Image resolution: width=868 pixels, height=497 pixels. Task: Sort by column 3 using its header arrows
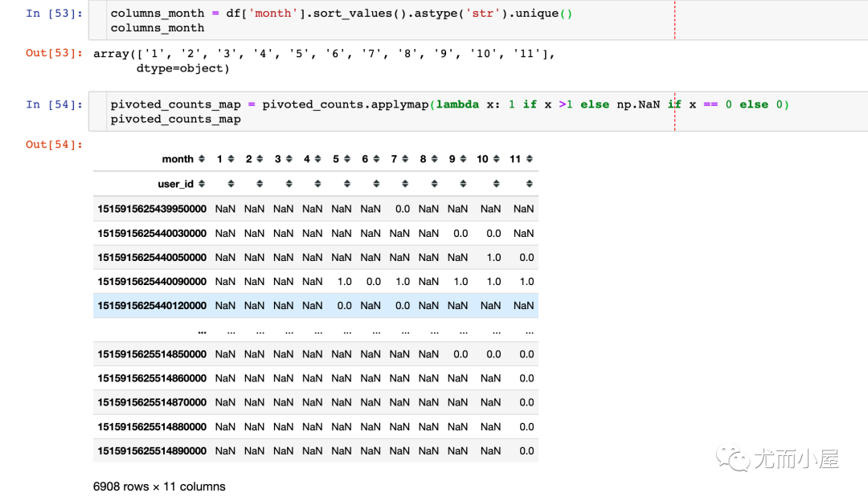(x=289, y=159)
